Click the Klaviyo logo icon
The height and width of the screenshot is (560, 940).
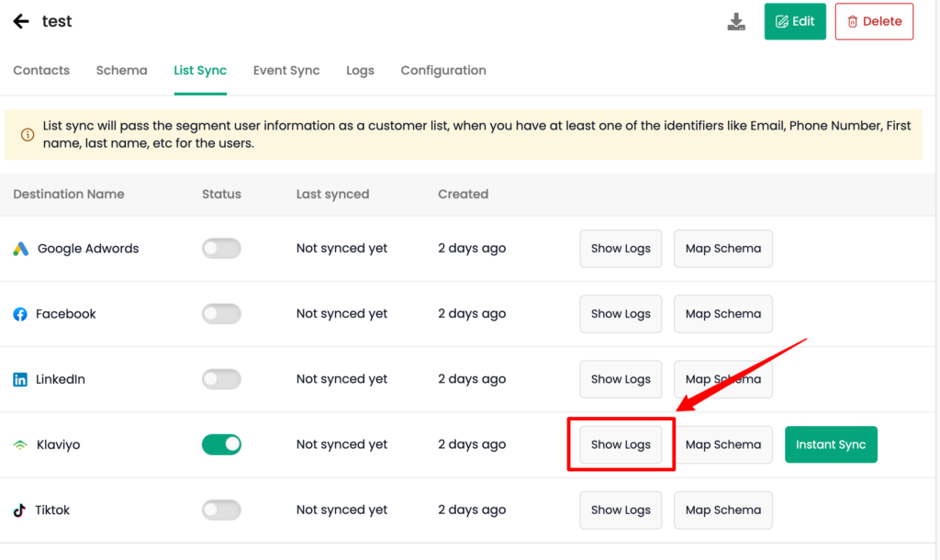click(20, 445)
